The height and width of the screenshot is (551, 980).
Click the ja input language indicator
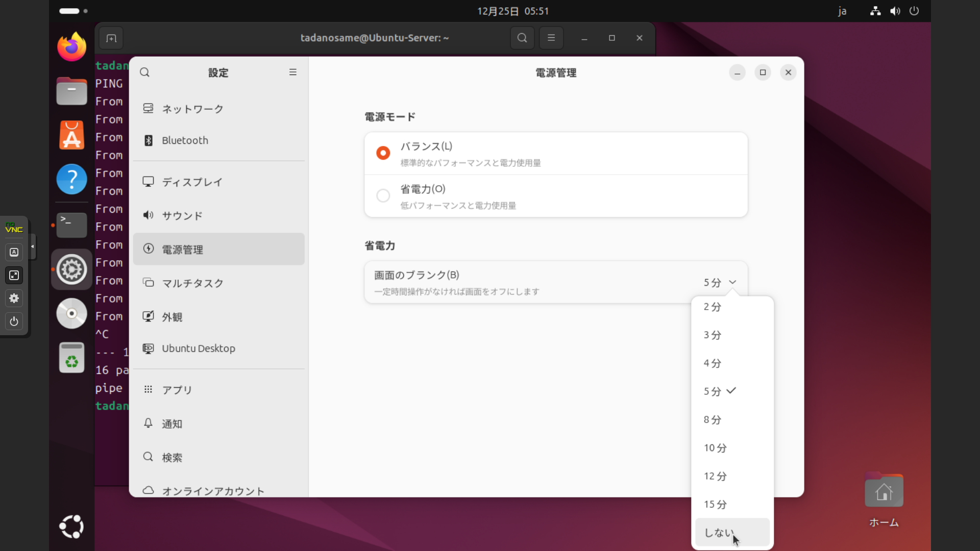click(842, 11)
